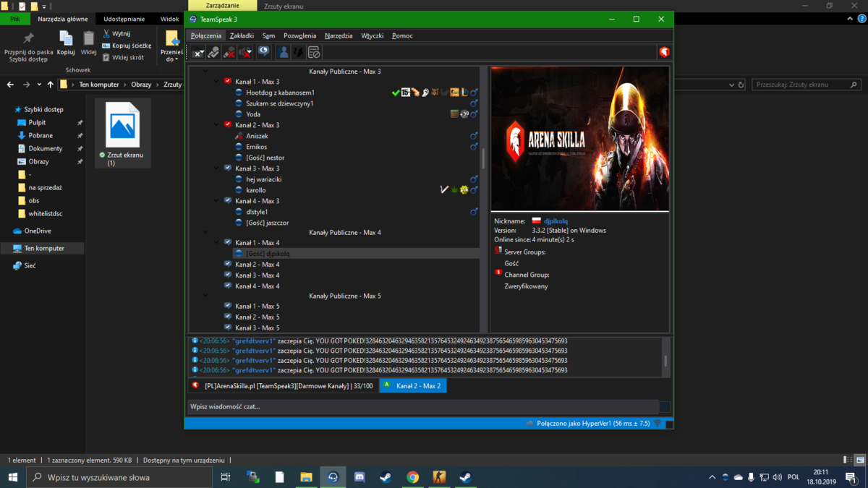Viewport: 868px width, 488px height.
Task: Click the chat message input field
Action: click(x=423, y=407)
